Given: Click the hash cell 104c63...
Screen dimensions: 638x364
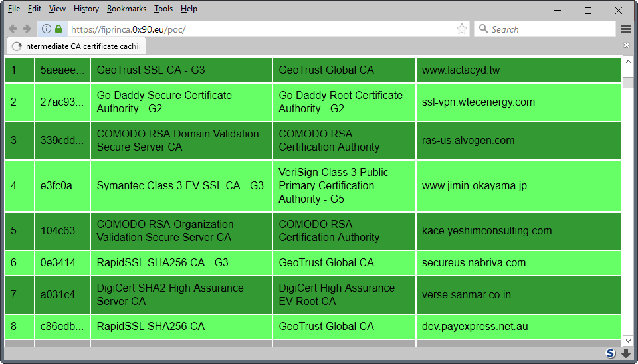Looking at the screenshot, I should coord(62,231).
